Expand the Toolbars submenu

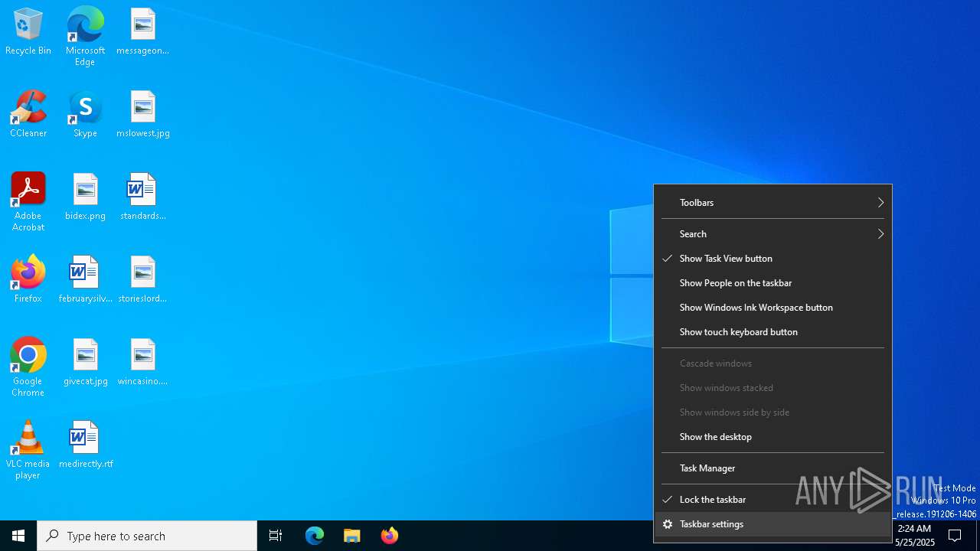pyautogui.click(x=773, y=203)
